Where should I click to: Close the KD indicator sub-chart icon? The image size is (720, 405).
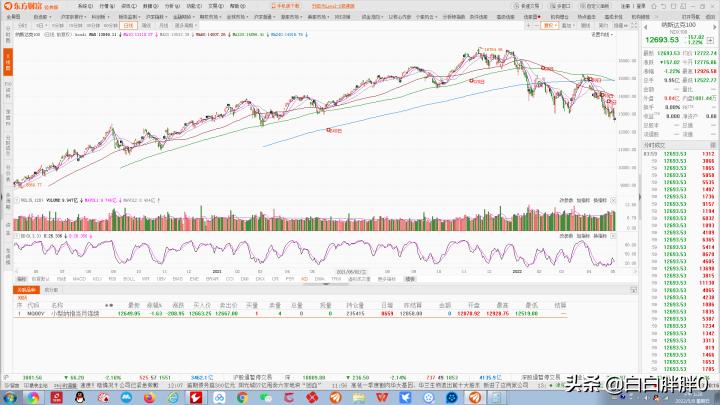pos(613,236)
